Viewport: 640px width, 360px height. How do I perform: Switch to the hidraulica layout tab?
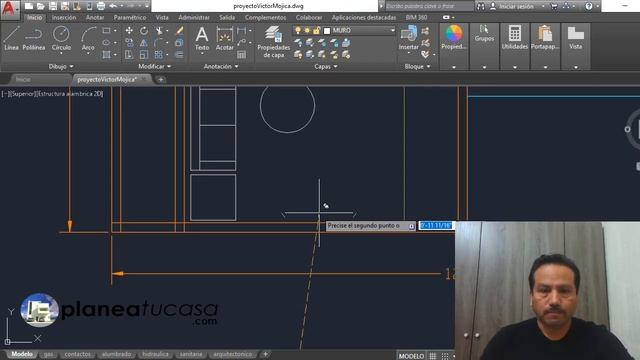click(x=155, y=354)
